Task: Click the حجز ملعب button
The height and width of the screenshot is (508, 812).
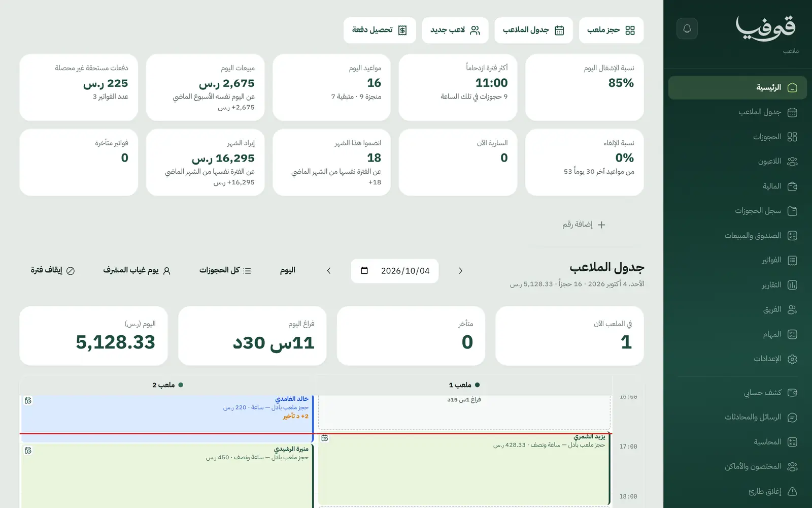Action: pos(611,30)
